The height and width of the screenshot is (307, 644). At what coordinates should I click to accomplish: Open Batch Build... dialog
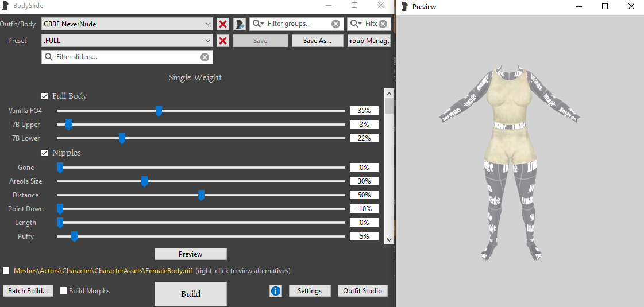[28, 291]
